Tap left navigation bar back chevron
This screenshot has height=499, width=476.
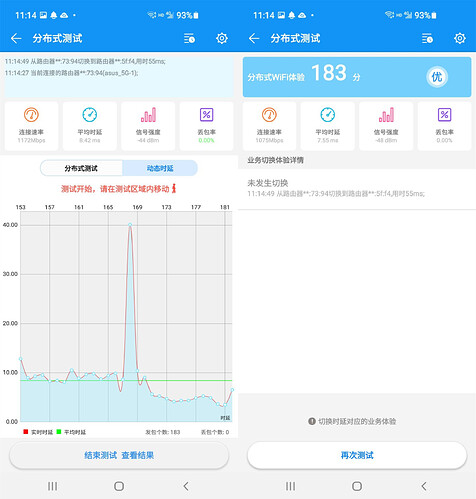point(186,486)
